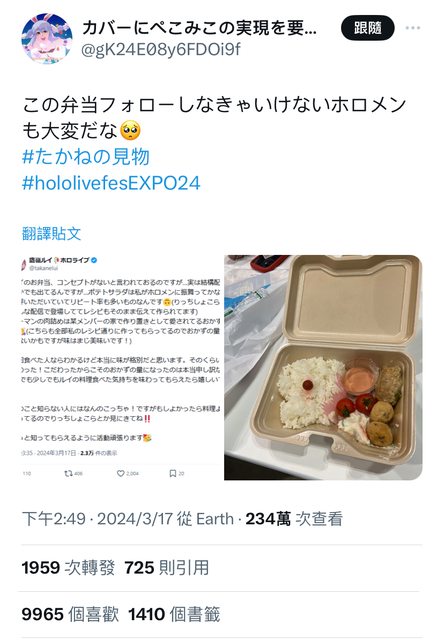This screenshot has height=640, width=444.
Task: Open the #hololivefesEXPO24 hashtag
Action: point(111,183)
